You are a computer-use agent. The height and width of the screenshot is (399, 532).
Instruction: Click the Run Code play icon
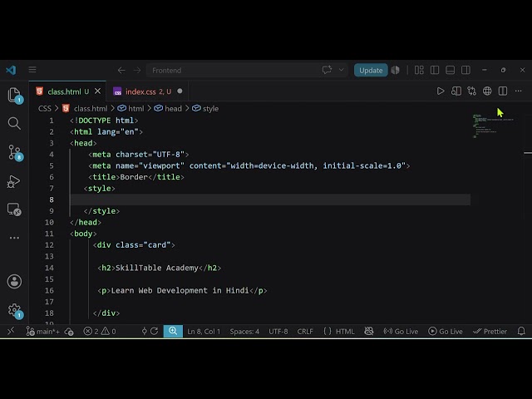click(441, 91)
